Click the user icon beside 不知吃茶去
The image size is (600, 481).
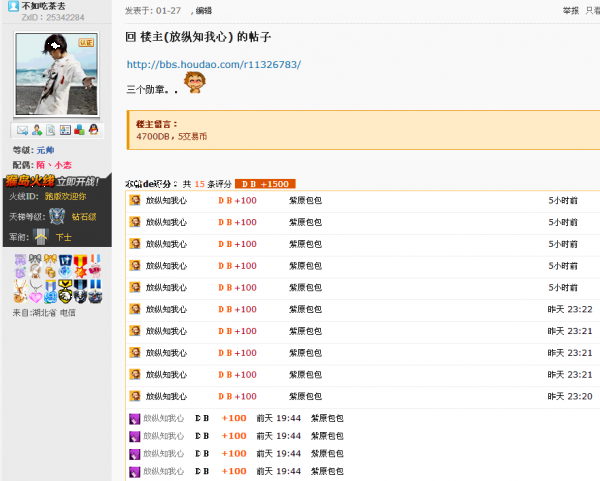(13, 6)
